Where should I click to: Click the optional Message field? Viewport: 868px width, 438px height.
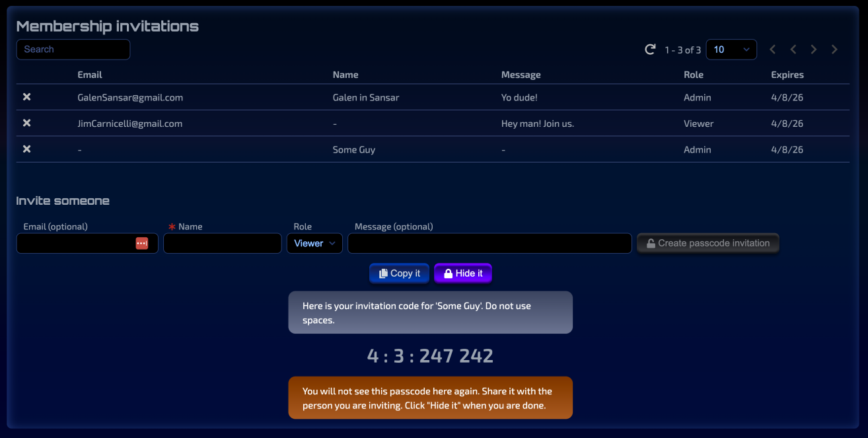(x=489, y=243)
